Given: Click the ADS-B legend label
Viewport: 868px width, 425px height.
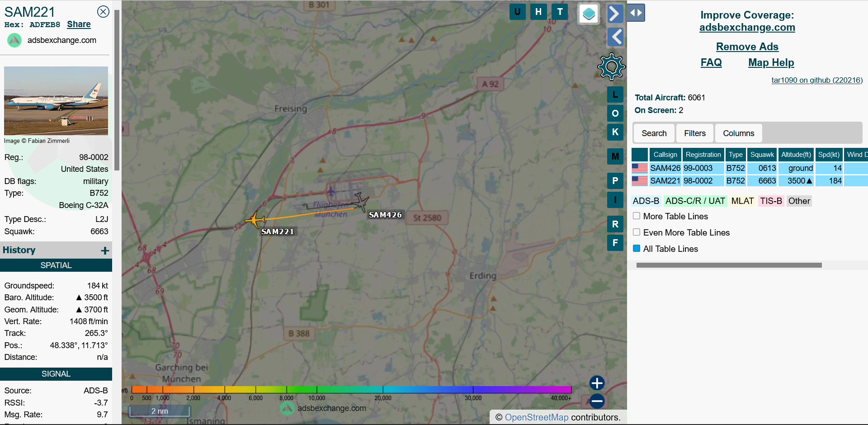Looking at the screenshot, I should [646, 201].
